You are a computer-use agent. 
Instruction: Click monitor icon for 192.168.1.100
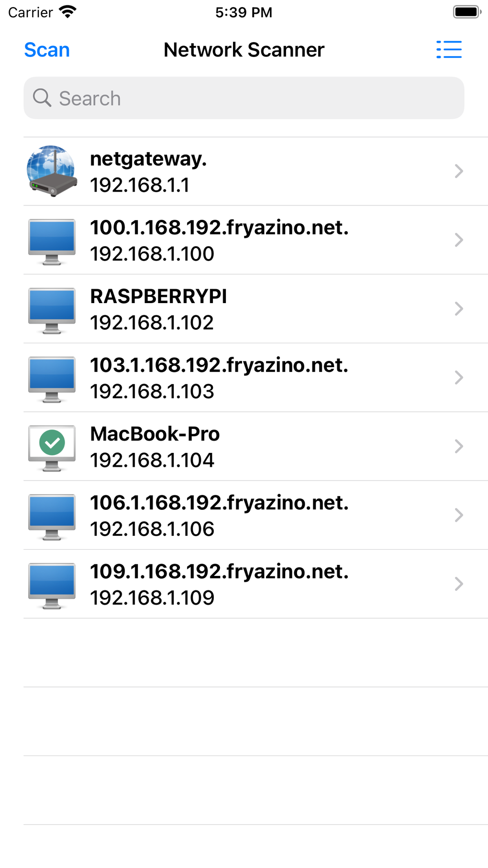pyautogui.click(x=52, y=242)
